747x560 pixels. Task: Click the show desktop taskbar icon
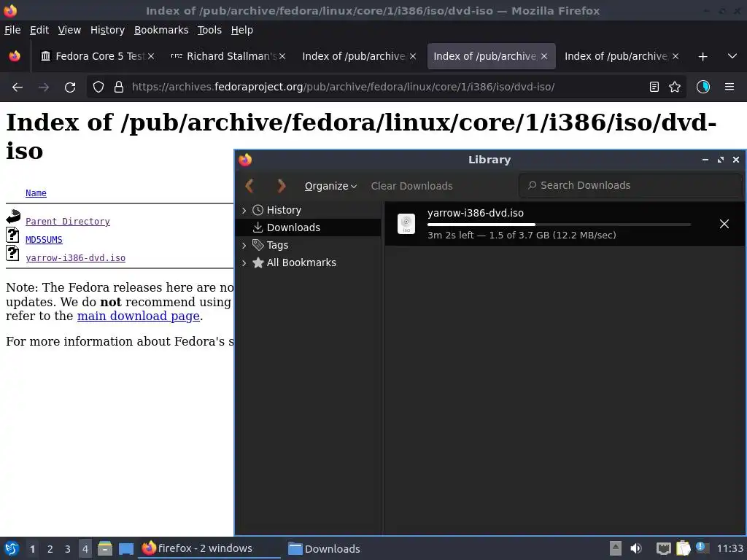point(125,549)
